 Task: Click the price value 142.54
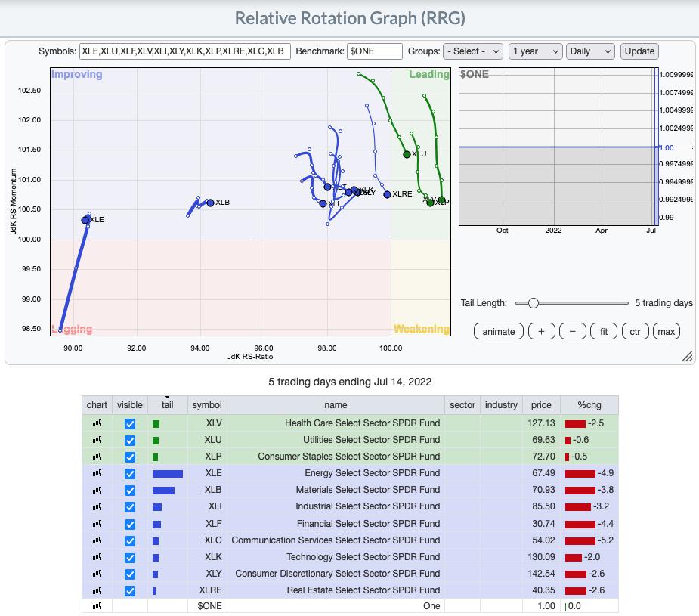tap(541, 573)
